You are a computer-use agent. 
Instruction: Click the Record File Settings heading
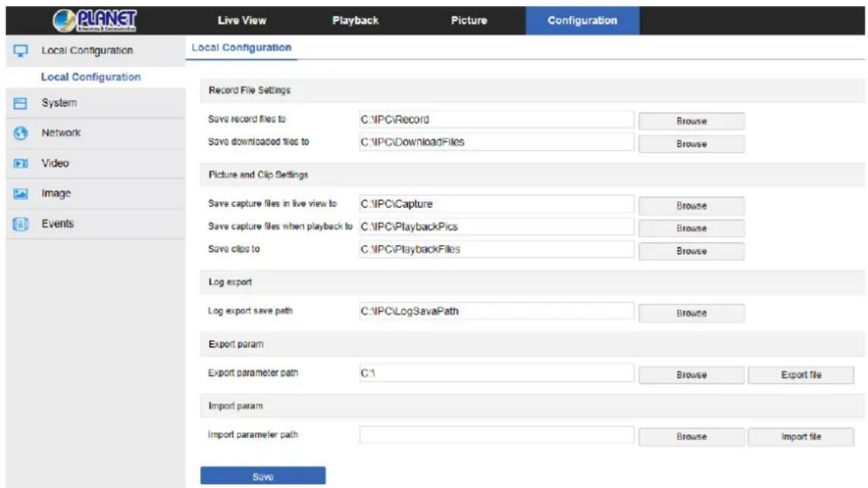click(250, 90)
